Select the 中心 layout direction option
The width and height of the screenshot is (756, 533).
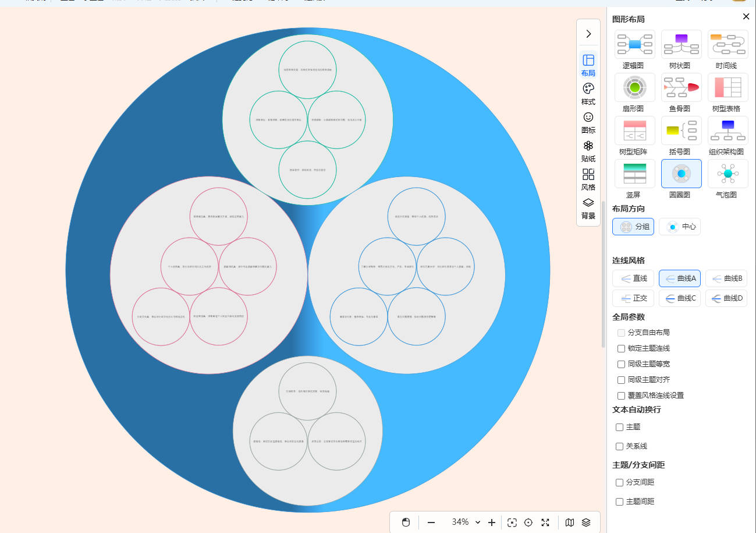(x=680, y=227)
